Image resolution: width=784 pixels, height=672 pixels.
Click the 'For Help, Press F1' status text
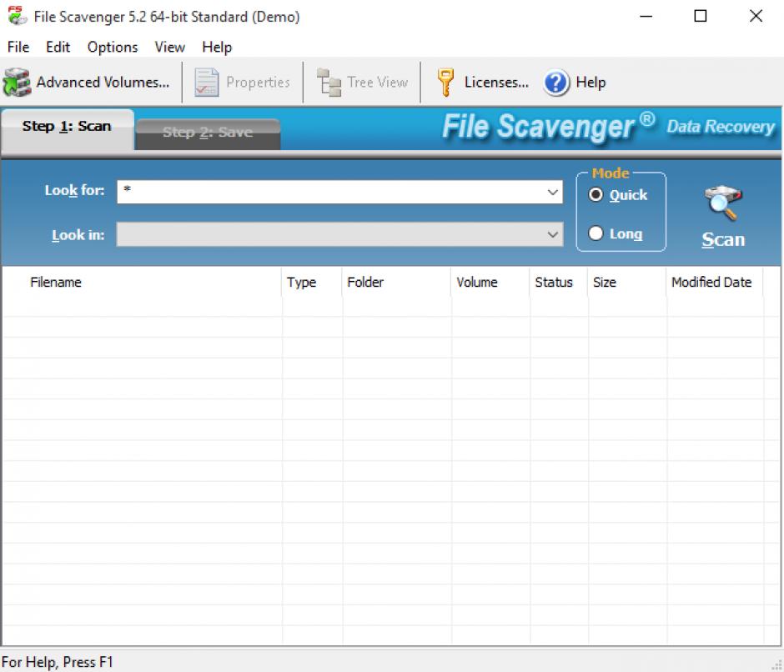point(58,662)
